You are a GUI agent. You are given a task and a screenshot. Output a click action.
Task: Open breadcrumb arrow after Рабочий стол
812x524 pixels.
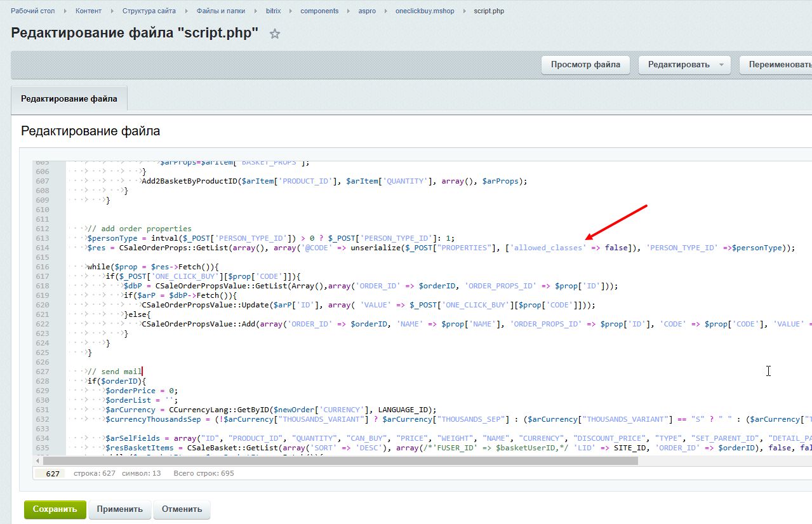click(x=66, y=11)
